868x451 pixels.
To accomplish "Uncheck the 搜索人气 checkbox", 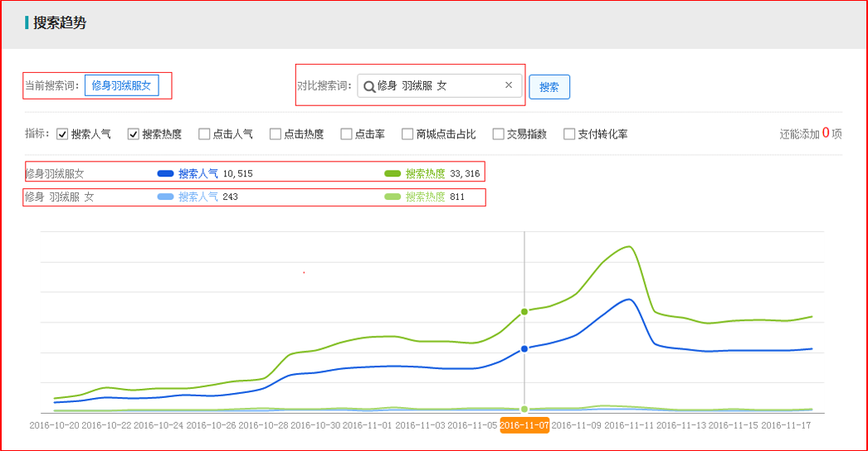I will [62, 134].
